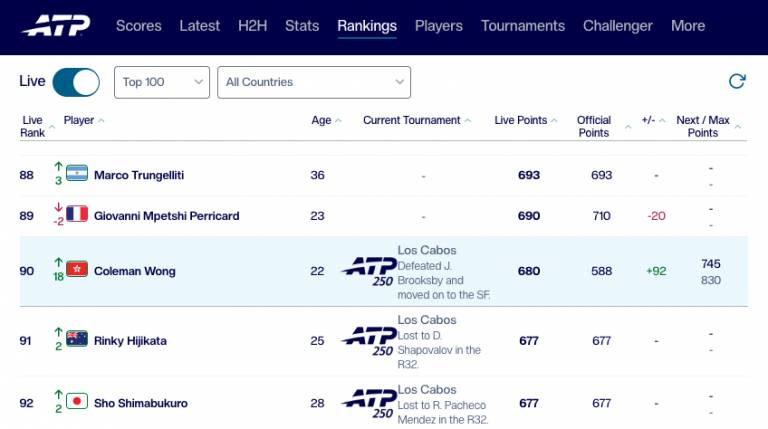The height and width of the screenshot is (429, 768).
Task: Click ATP 250 logo in Rinky Hijikata row
Action: 369,341
